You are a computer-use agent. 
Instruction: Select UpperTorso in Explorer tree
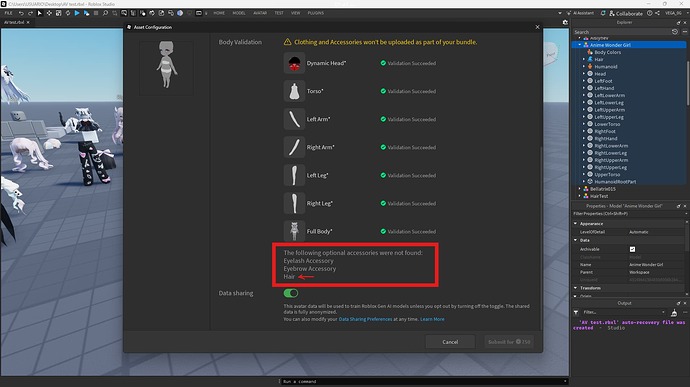607,174
